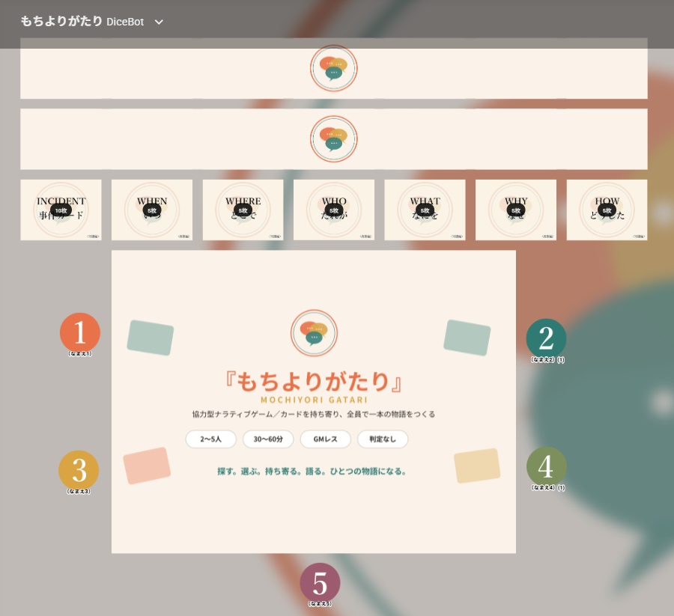Viewport: 674px width, 616px height.
Task: Click the 2〜5人 pill tag
Action: coord(210,439)
